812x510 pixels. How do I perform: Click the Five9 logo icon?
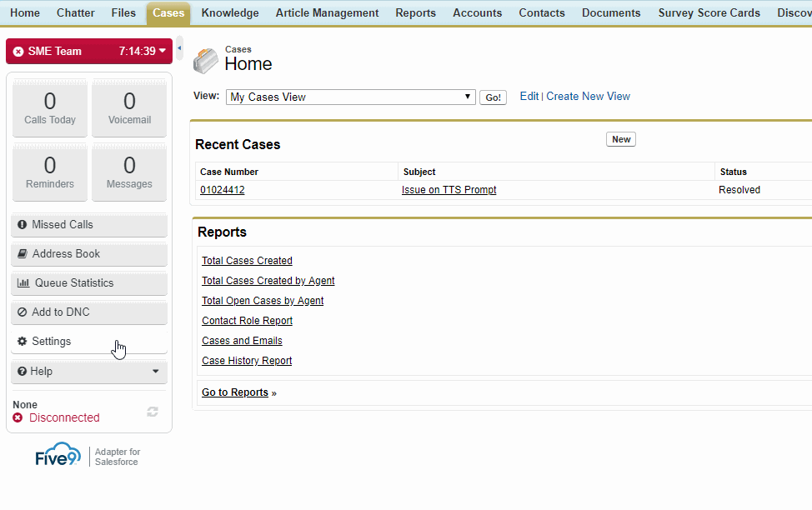(x=59, y=457)
